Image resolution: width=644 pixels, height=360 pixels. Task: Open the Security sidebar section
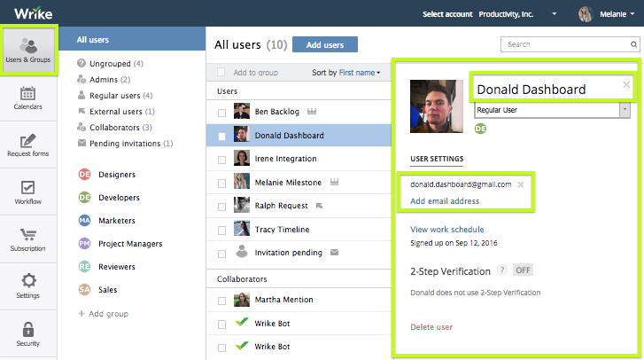click(28, 333)
